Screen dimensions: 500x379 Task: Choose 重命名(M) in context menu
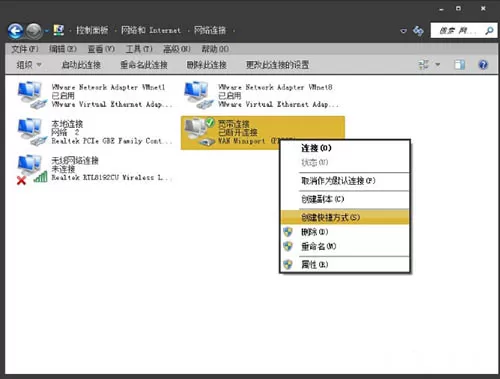coord(345,246)
